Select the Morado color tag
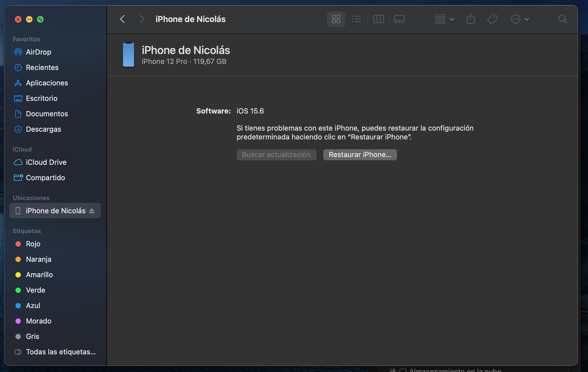 tap(38, 321)
